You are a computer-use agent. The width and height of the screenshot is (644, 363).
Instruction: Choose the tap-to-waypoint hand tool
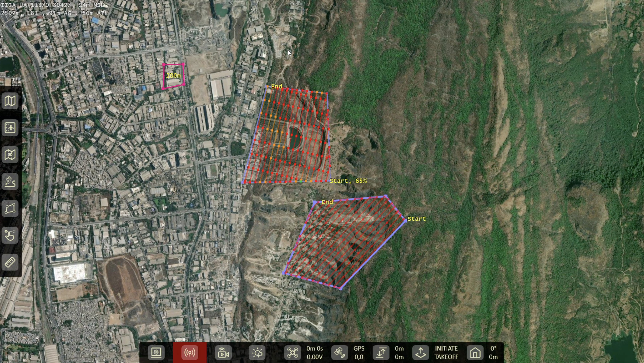(x=10, y=235)
